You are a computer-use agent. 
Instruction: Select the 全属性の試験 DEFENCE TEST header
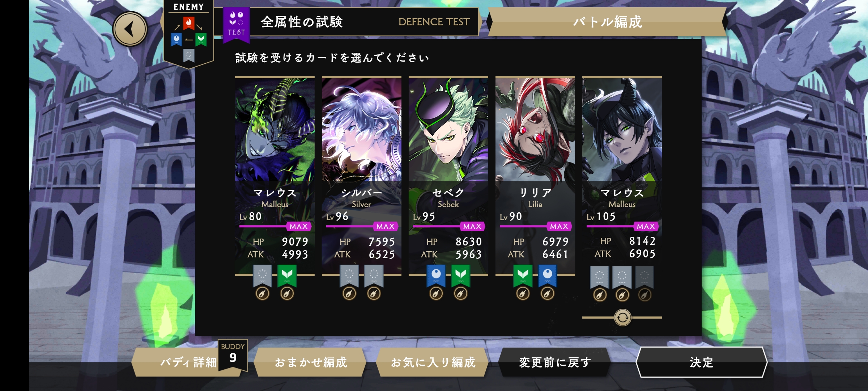[x=364, y=22]
